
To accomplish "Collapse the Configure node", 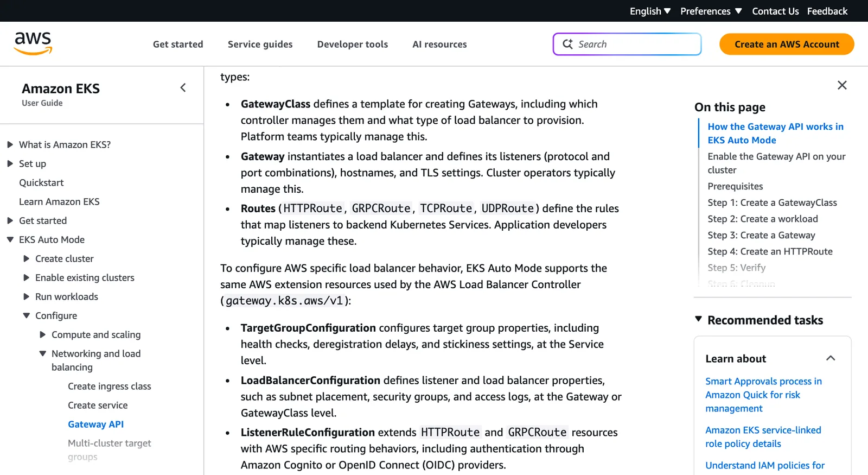I will (x=26, y=315).
